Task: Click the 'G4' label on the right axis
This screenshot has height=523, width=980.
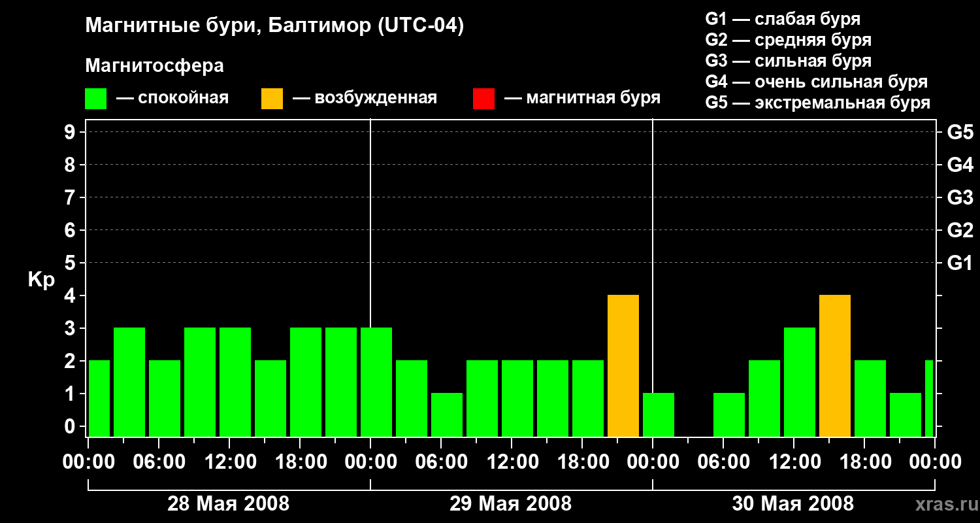Action: point(960,165)
